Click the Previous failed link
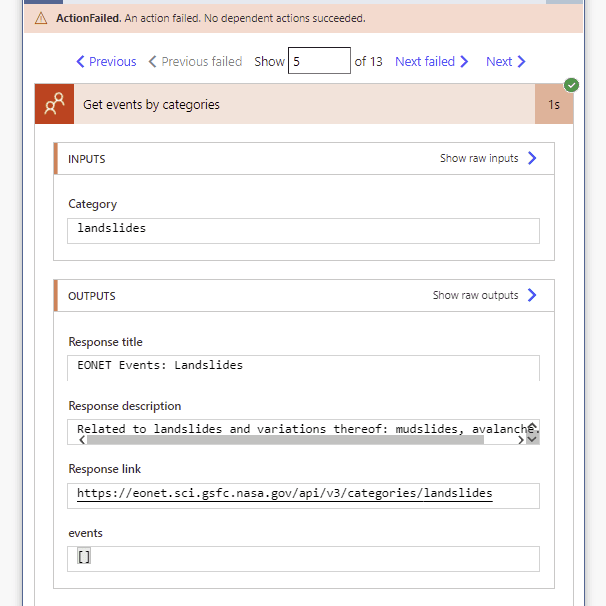This screenshot has height=606, width=606. click(x=195, y=61)
